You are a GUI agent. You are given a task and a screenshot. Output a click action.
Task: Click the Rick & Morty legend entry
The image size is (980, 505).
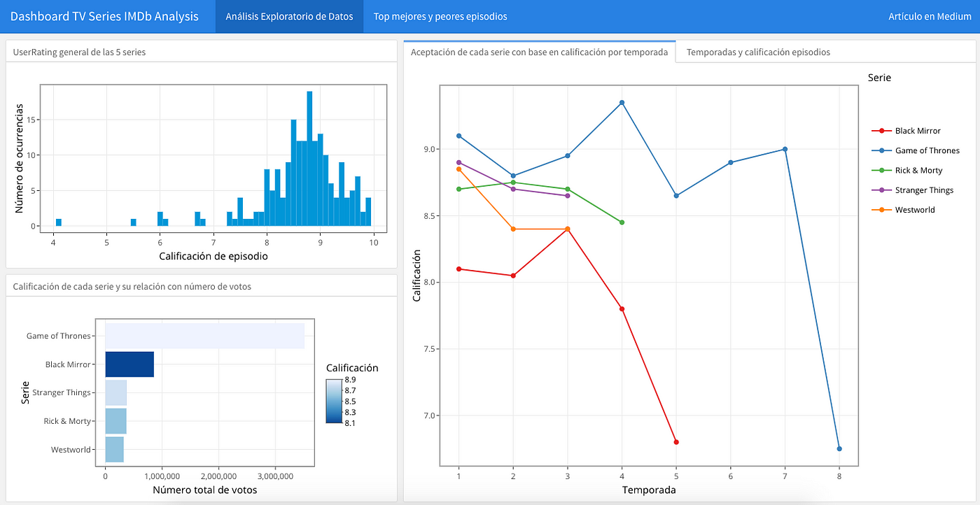pyautogui.click(x=906, y=170)
